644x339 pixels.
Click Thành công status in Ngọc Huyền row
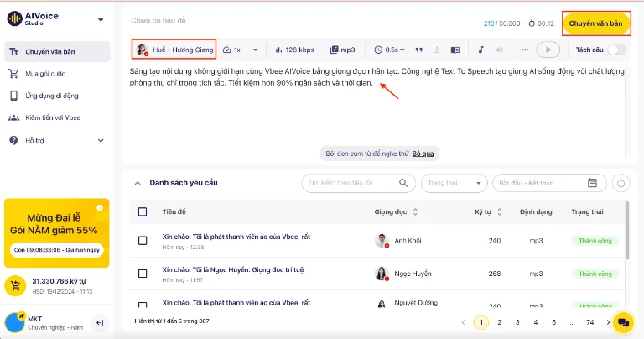tap(595, 274)
